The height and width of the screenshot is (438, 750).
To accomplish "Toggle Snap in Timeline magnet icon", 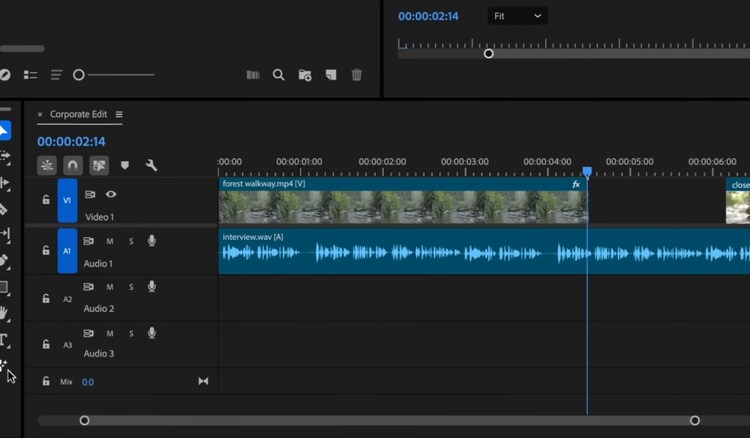I will [x=73, y=165].
